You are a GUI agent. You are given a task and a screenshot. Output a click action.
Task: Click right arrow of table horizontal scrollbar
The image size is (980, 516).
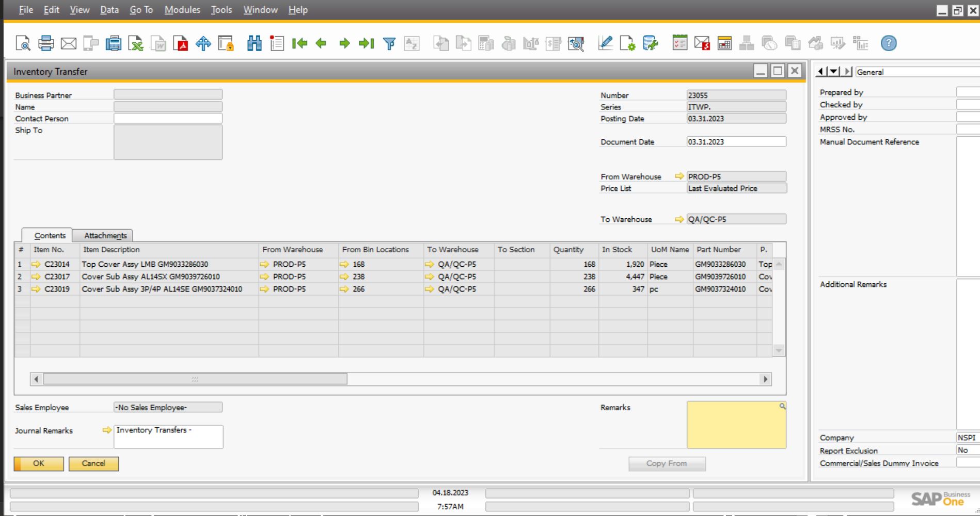tap(765, 379)
